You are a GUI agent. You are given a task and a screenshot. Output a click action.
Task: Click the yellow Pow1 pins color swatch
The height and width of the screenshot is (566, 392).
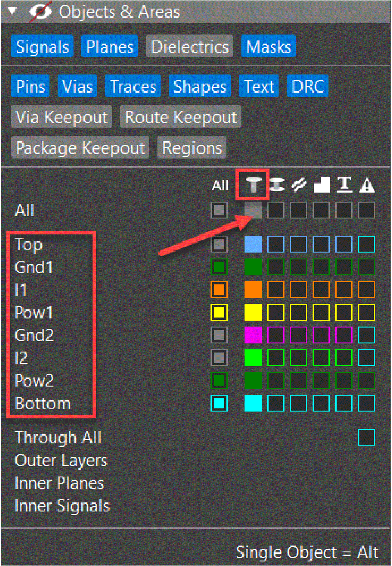coord(253,313)
